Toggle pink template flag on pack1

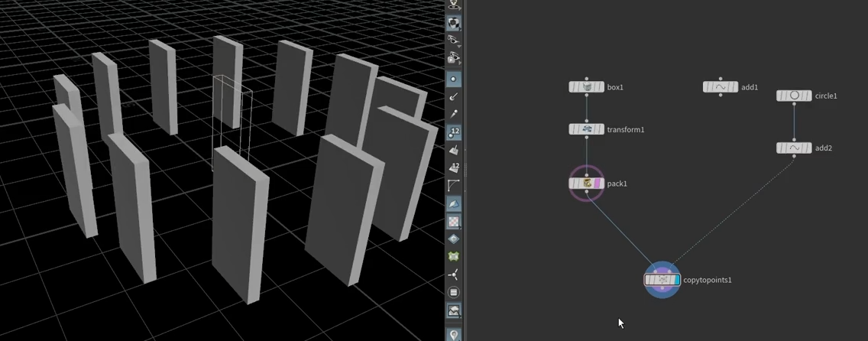[598, 183]
